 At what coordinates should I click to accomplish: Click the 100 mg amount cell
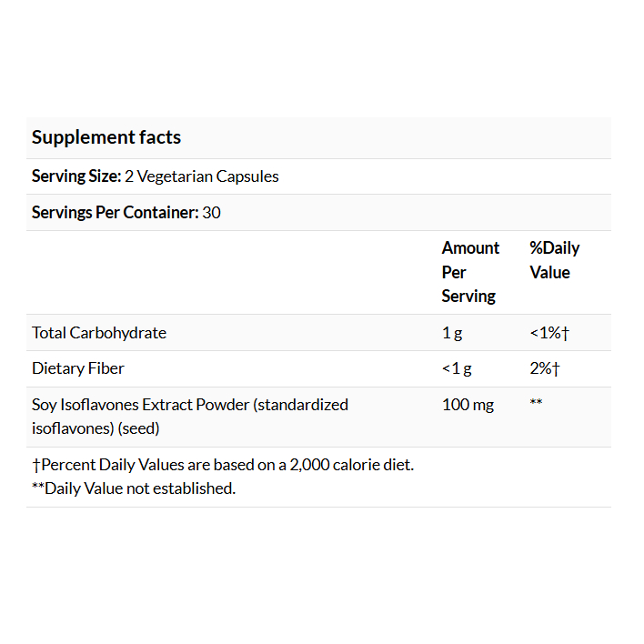[468, 405]
